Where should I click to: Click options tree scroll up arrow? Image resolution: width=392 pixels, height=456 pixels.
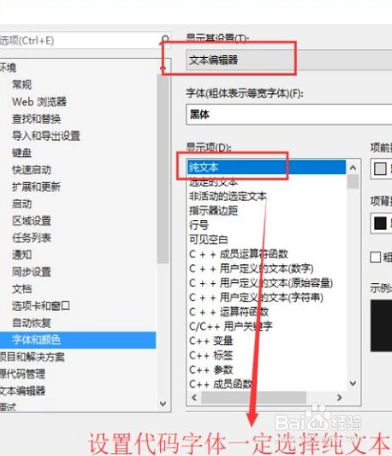click(163, 68)
